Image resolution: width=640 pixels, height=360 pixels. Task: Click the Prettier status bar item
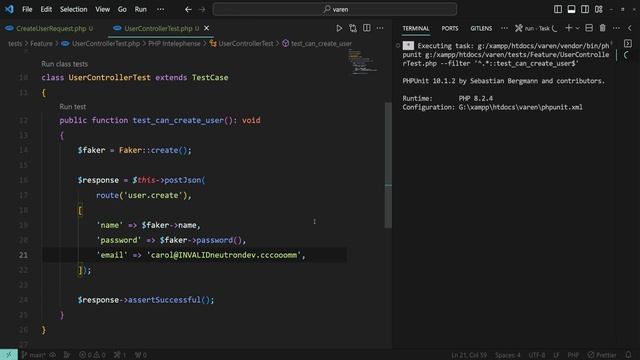pos(602,355)
